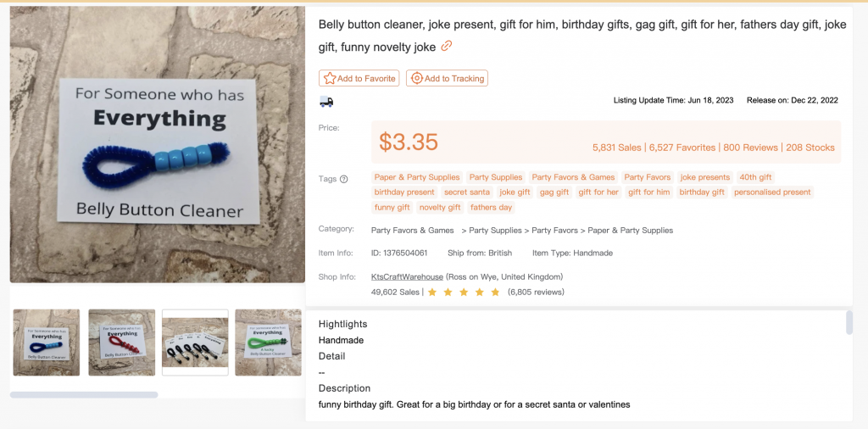Click the link icon beside listing title
Screen dimensions: 868x429
pyautogui.click(x=447, y=46)
